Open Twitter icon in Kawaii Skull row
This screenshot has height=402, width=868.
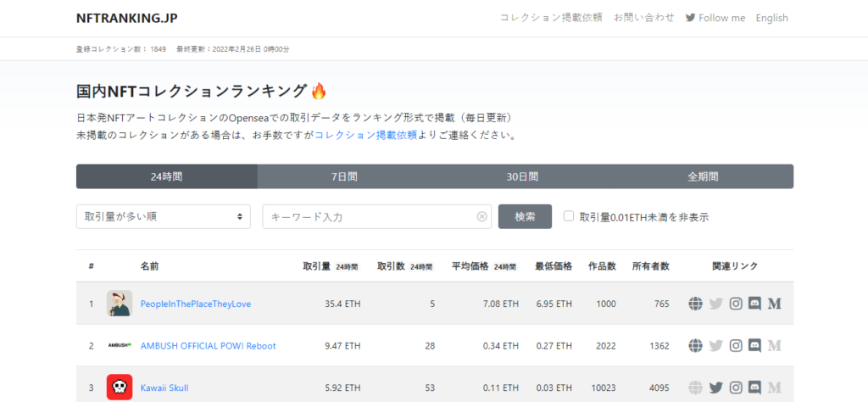[x=715, y=388]
